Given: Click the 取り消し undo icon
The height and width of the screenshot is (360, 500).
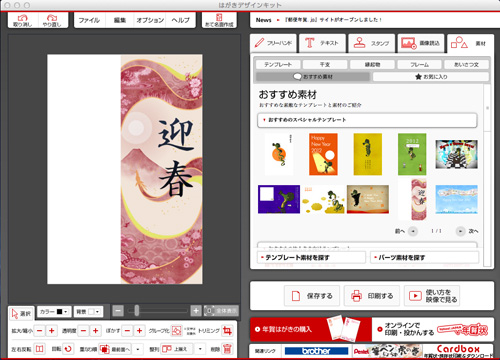Looking at the screenshot, I should 23,20.
